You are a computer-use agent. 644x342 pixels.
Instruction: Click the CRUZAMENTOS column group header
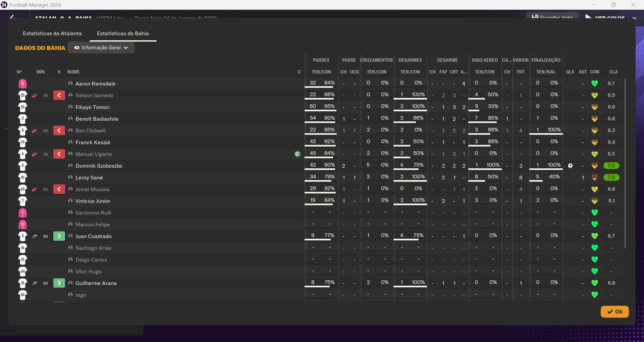click(376, 60)
